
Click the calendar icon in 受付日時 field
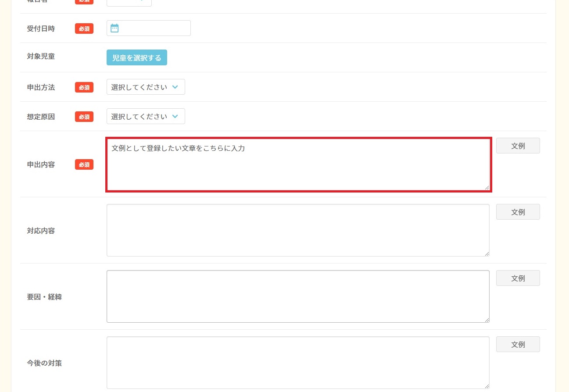click(x=115, y=28)
